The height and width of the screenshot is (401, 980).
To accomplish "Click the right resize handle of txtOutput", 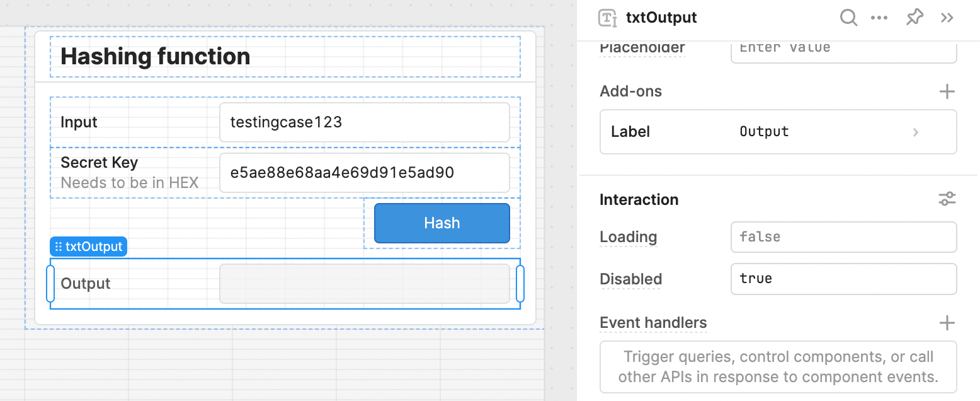I will click(520, 284).
